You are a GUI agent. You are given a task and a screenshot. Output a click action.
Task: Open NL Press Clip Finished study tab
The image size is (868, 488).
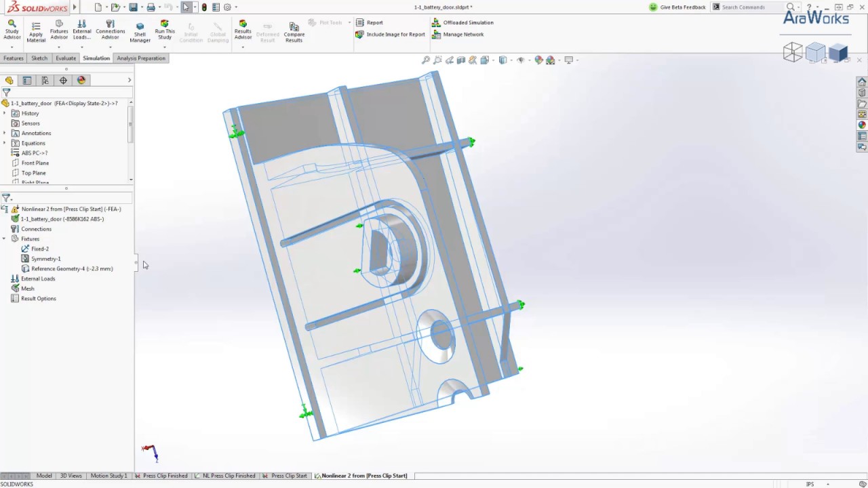coord(224,476)
